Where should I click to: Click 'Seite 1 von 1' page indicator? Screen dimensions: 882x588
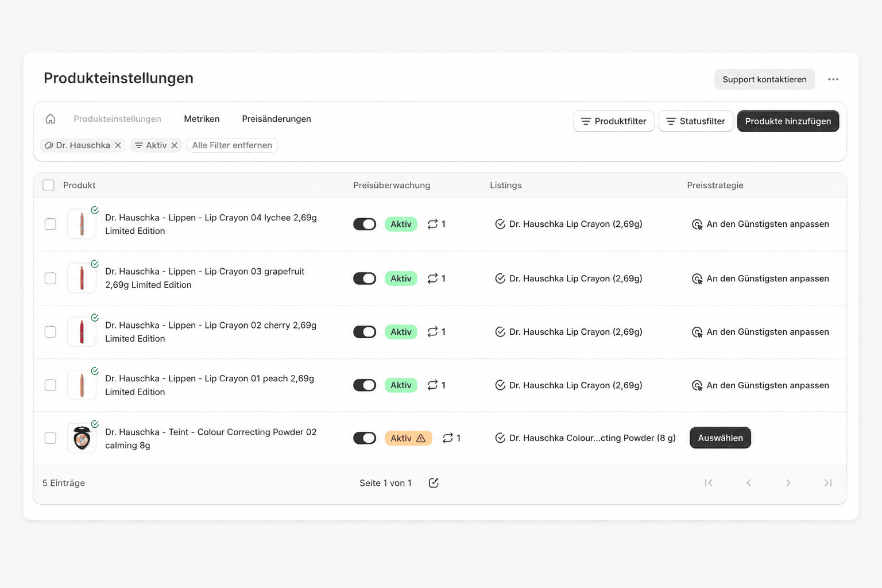[x=385, y=483]
